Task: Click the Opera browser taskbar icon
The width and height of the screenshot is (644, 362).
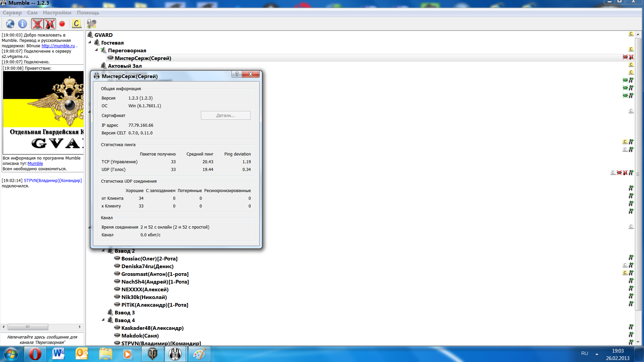Action: pos(35,354)
